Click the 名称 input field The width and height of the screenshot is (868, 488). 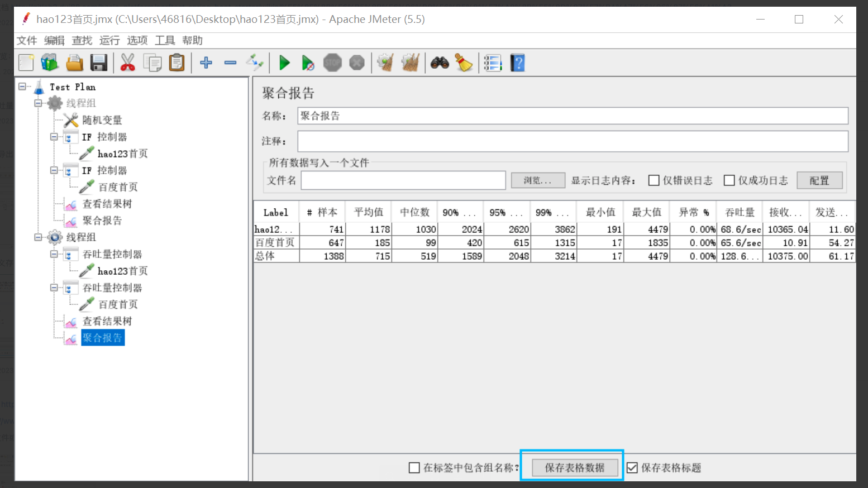pos(573,116)
